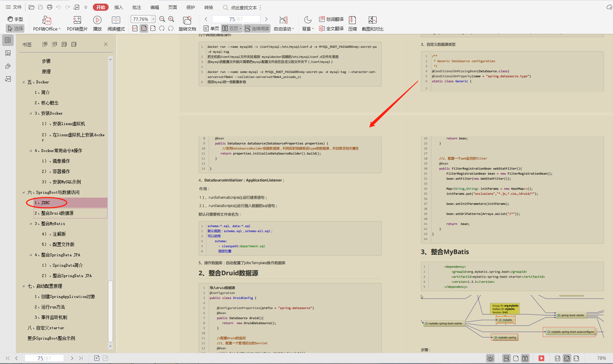The width and height of the screenshot is (613, 364).
Task: Expand all bookmarks icon in 书签 panel
Action: tap(45, 44)
